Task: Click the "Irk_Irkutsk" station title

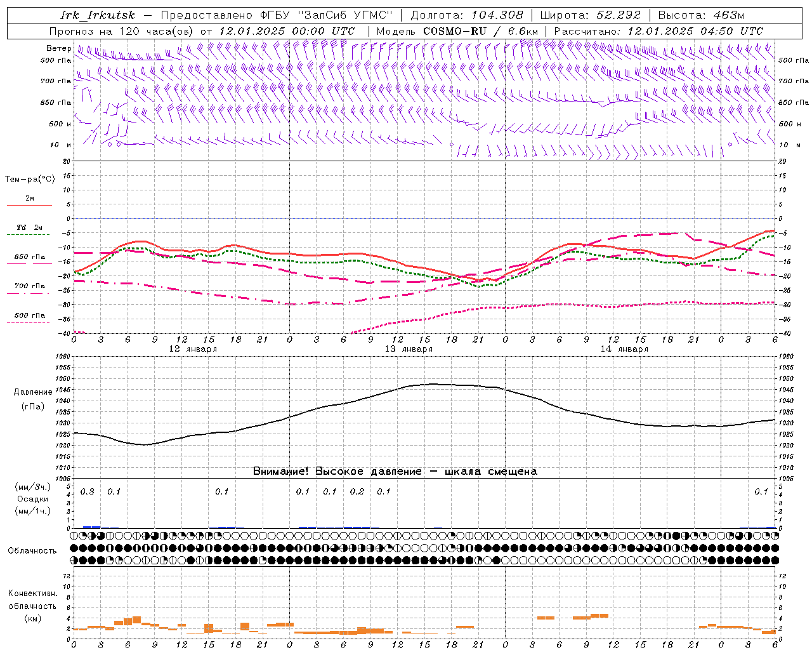Action: pos(97,15)
